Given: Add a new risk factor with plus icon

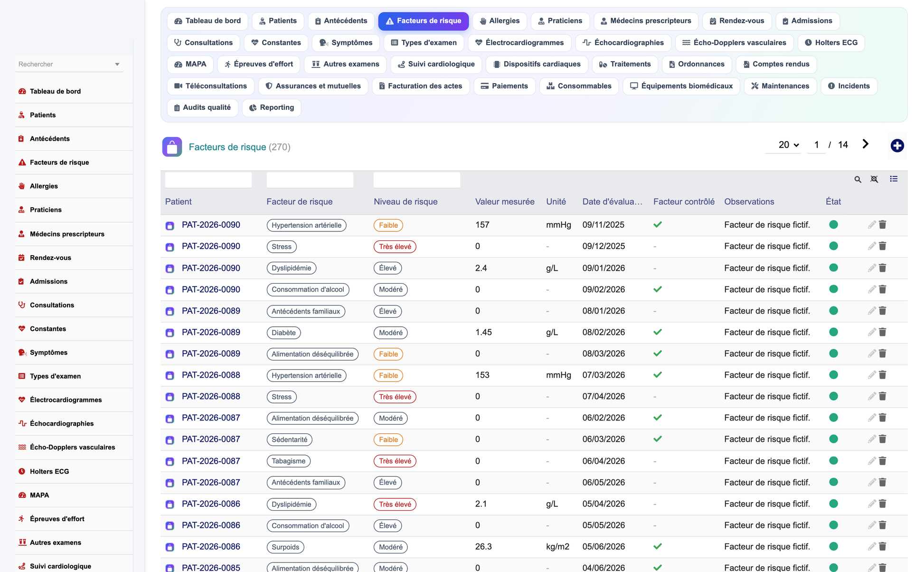Looking at the screenshot, I should pyautogui.click(x=897, y=146).
